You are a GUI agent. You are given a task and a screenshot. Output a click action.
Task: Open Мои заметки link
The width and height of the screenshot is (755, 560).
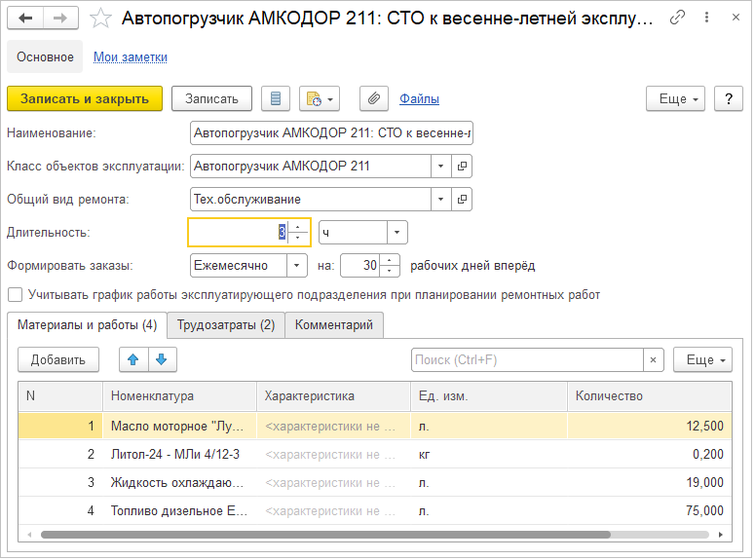pyautogui.click(x=131, y=56)
